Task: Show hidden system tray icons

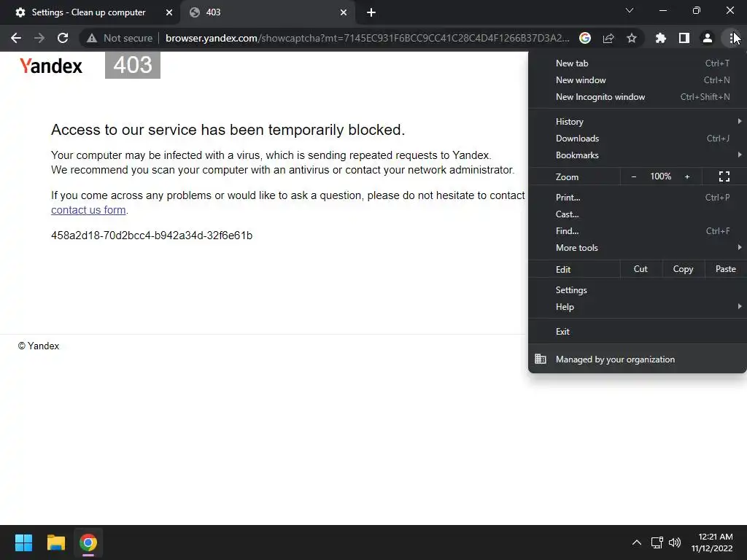Action: (x=636, y=542)
